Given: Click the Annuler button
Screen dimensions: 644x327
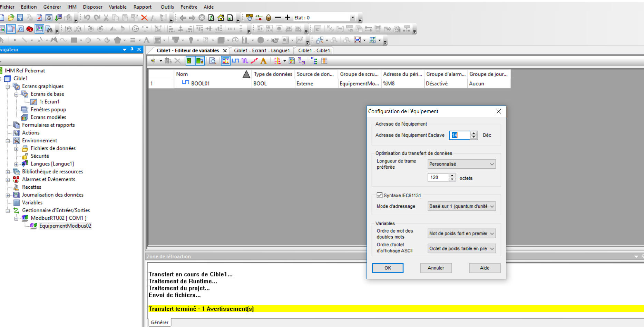Looking at the screenshot, I should click(x=436, y=268).
